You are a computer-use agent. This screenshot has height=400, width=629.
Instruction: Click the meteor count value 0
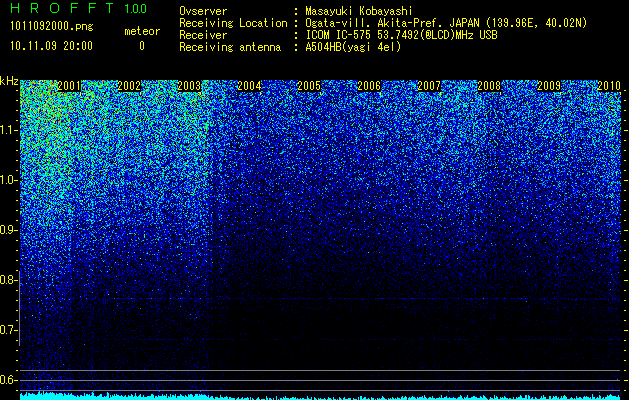point(142,46)
